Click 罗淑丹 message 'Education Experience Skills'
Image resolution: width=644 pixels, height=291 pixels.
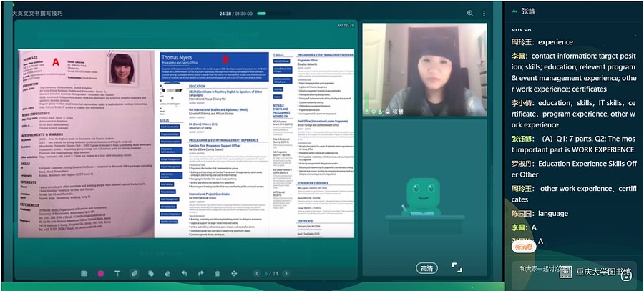[x=573, y=169]
